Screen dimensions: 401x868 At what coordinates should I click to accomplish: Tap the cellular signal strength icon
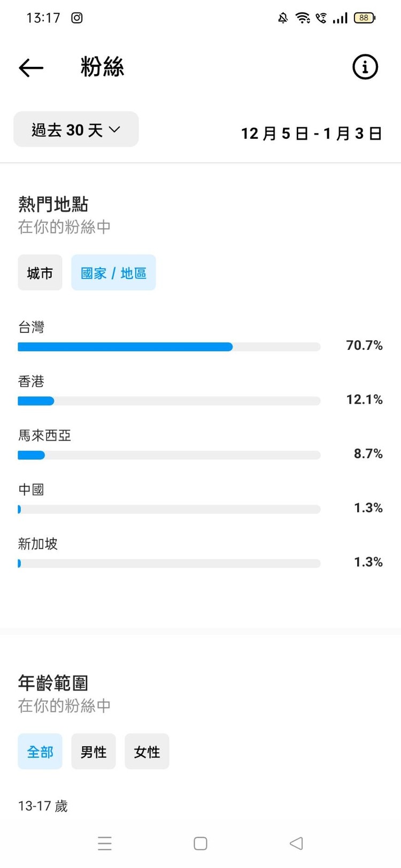340,18
